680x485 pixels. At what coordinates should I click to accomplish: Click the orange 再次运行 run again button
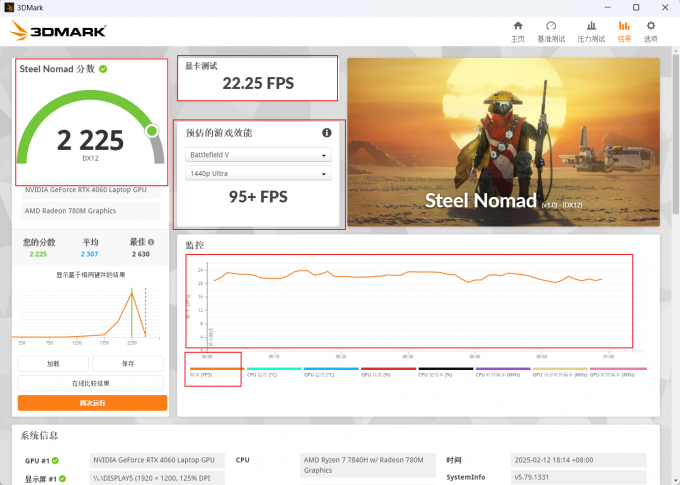pyautogui.click(x=92, y=403)
